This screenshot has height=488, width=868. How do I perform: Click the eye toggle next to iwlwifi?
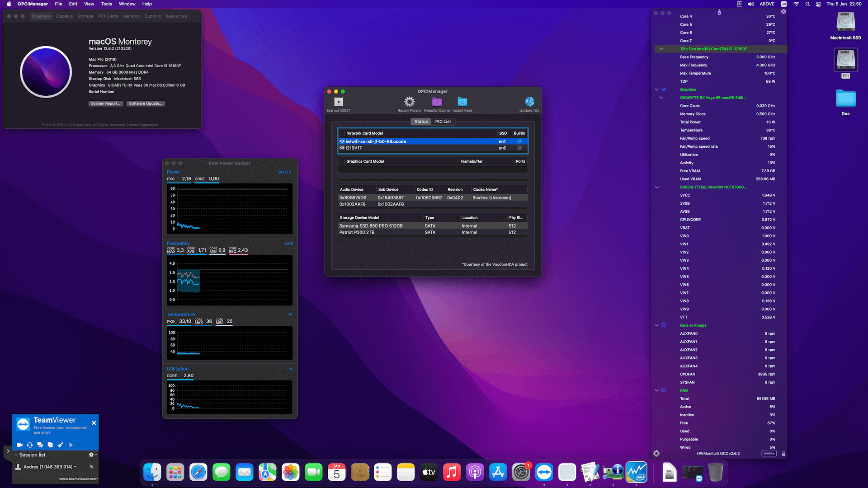point(342,141)
